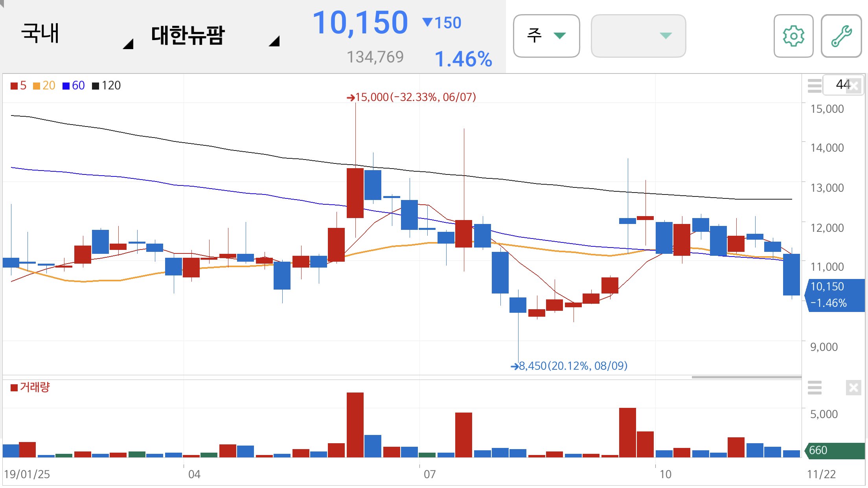Open the empty dropdown next to 주
Image resolution: width=868 pixels, height=488 pixels.
pos(638,36)
